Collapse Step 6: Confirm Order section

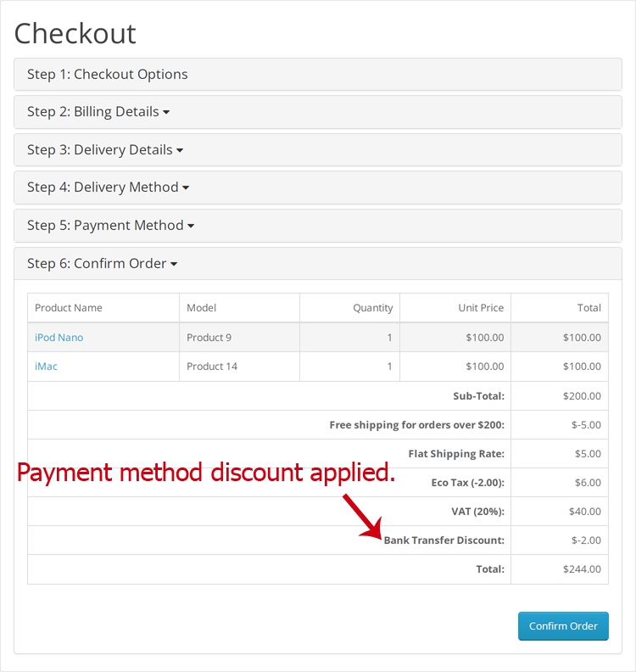click(97, 264)
